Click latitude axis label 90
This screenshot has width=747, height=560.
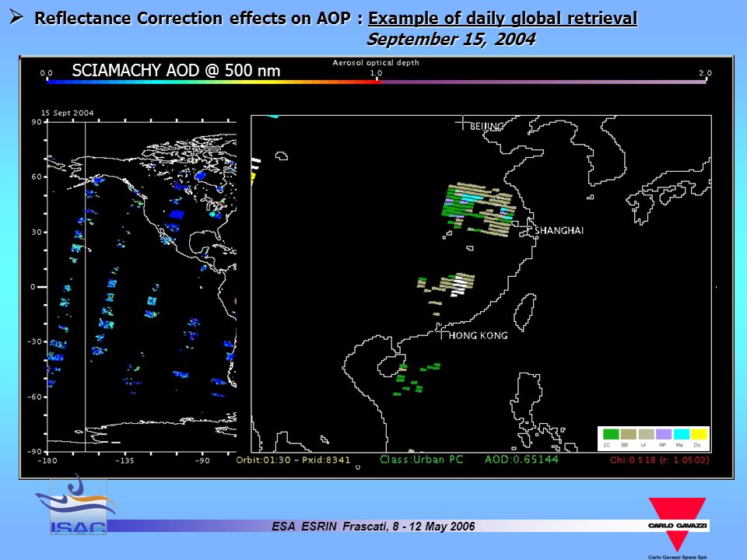point(37,122)
